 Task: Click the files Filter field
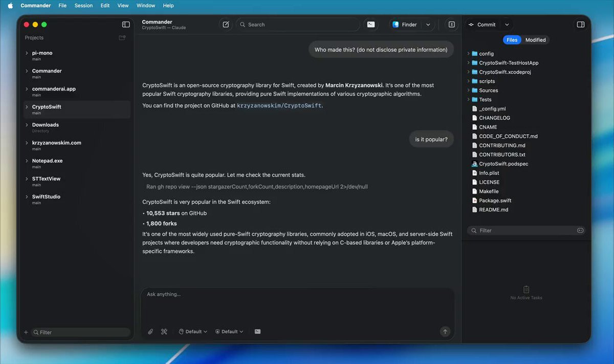pyautogui.click(x=526, y=231)
